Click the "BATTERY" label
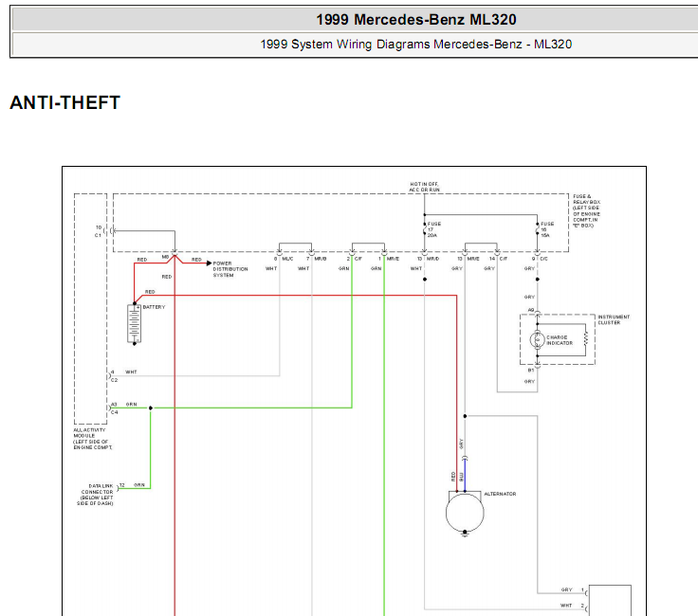Viewport: 698px width, 616px height. pyautogui.click(x=154, y=307)
